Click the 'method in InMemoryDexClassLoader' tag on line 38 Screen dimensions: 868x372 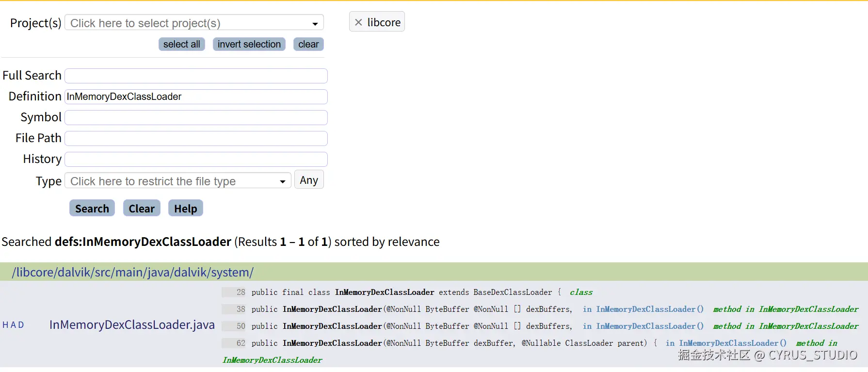[x=786, y=309]
